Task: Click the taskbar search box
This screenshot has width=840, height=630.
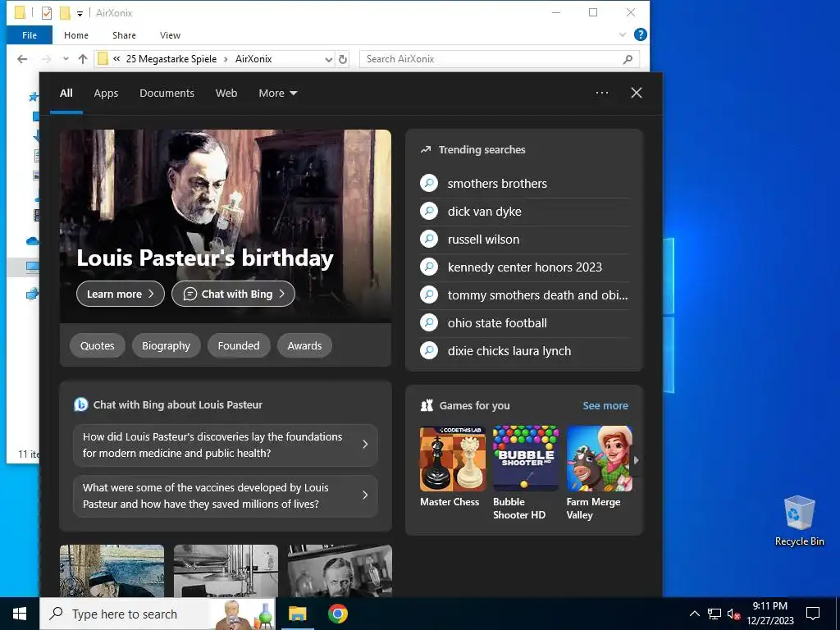Action: point(157,614)
